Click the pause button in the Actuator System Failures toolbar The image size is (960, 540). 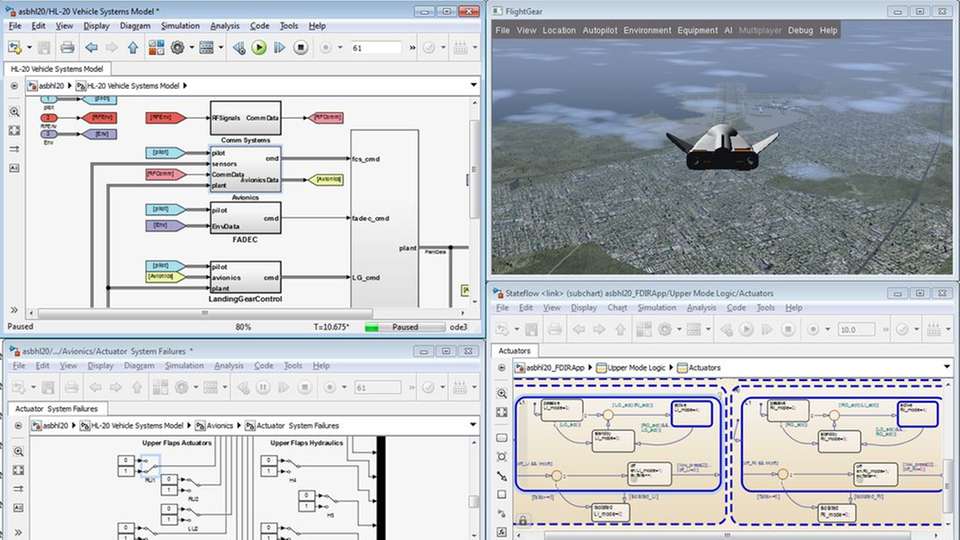(x=263, y=387)
